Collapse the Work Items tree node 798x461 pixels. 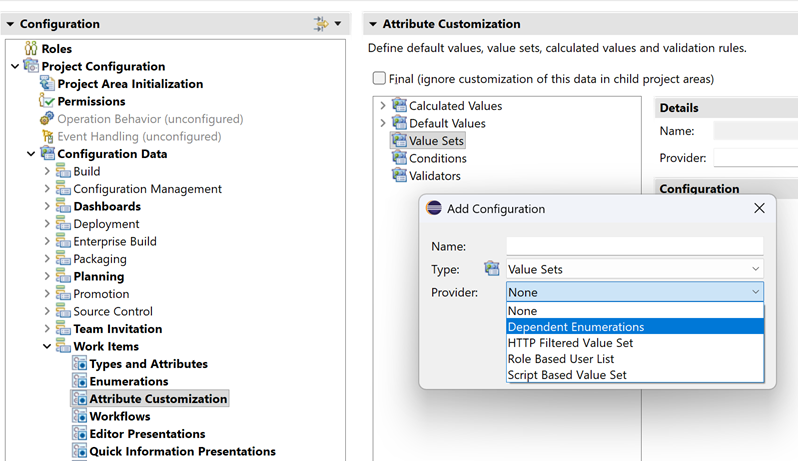[x=47, y=346]
